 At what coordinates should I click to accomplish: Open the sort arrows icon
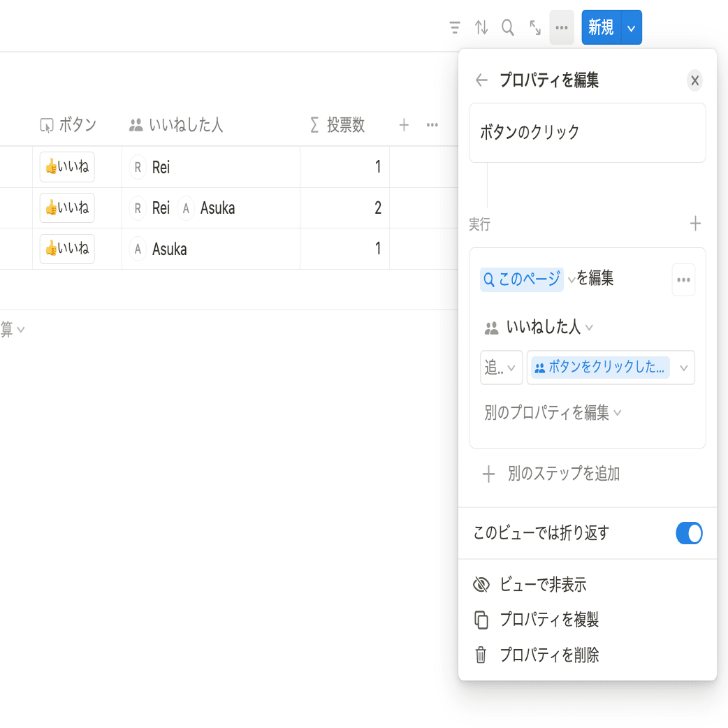481,27
